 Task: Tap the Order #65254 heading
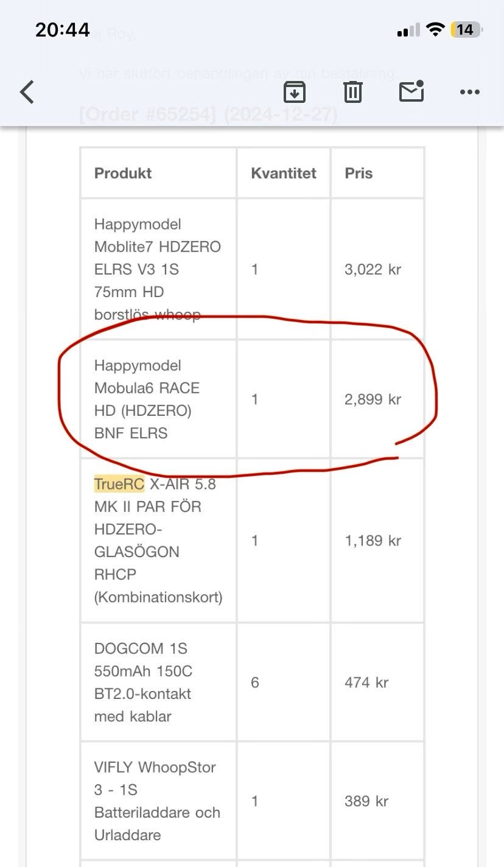pyautogui.click(x=208, y=114)
